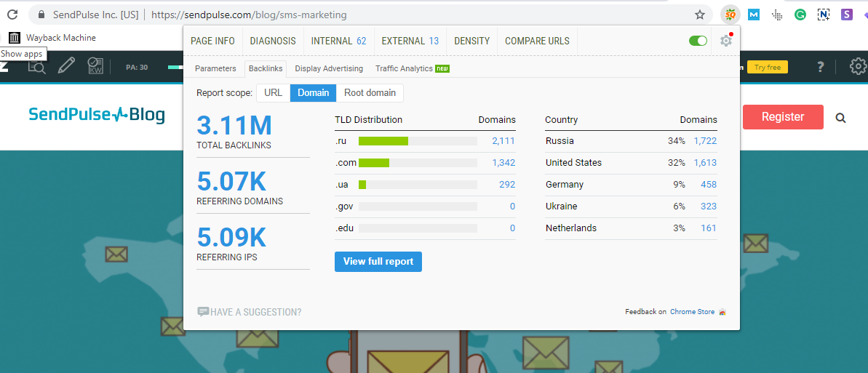Image resolution: width=868 pixels, height=373 pixels.
Task: Click the .ua TLD distribution bar
Action: click(418, 184)
